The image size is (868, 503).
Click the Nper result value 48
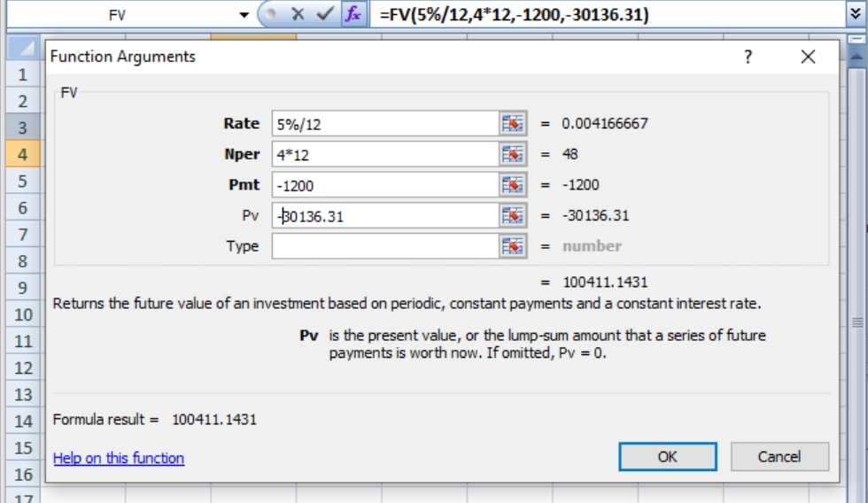click(x=570, y=154)
